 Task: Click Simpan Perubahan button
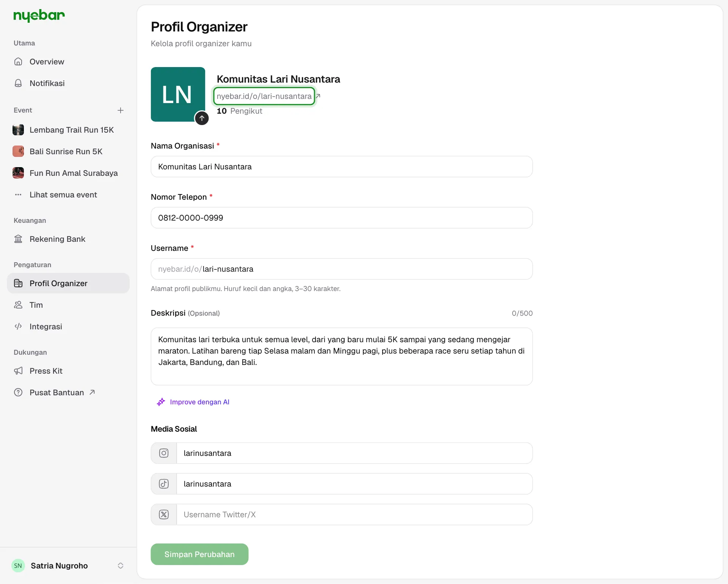pyautogui.click(x=199, y=554)
